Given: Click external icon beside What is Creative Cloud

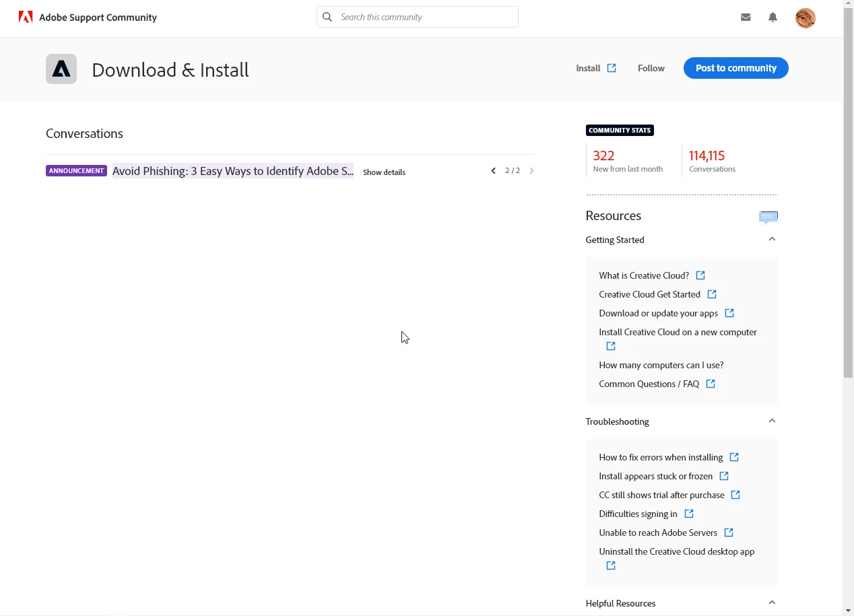Looking at the screenshot, I should [700, 275].
